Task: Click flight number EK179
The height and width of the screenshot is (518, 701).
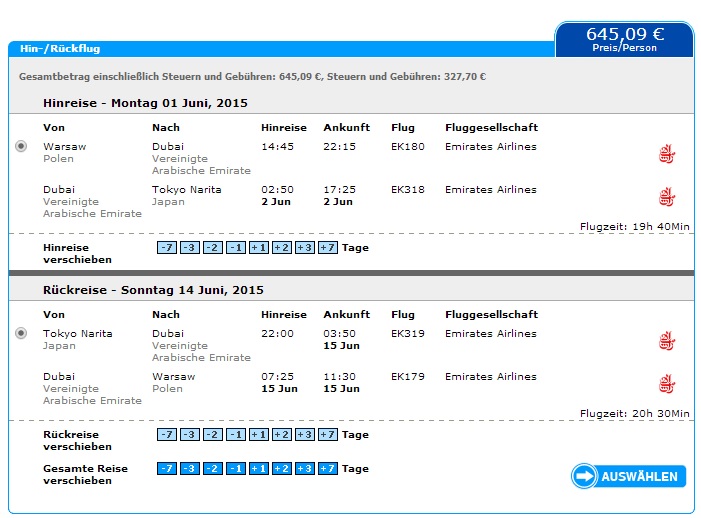Action: [x=408, y=376]
